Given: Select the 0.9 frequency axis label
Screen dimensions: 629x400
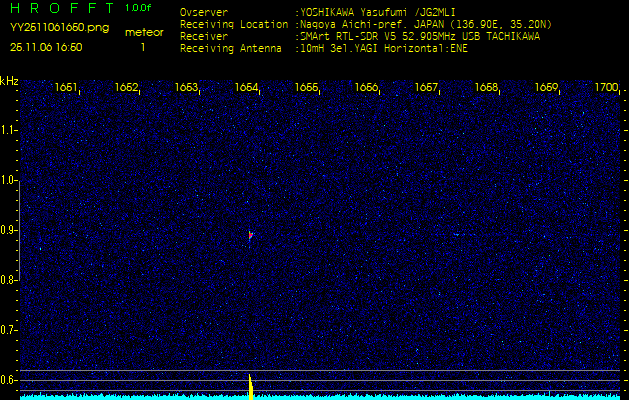Looking at the screenshot, I should [x=9, y=230].
